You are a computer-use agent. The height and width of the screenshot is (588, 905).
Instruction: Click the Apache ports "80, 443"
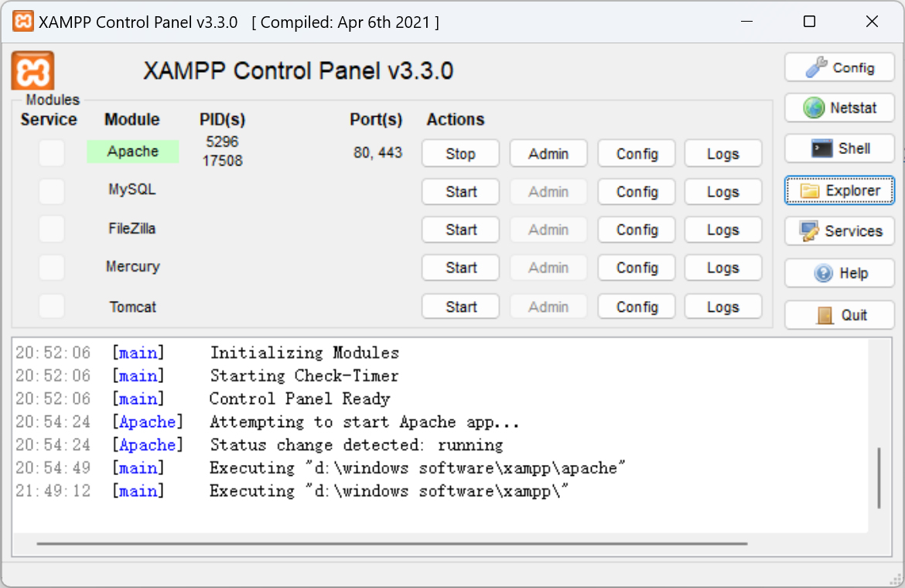[378, 153]
